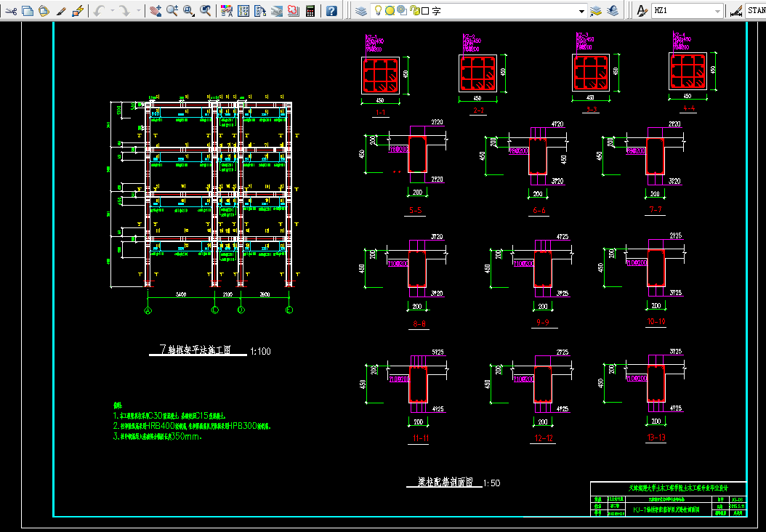Image resolution: width=766 pixels, height=532 pixels.
Task: Click the Undo arrow
Action: tap(99, 10)
